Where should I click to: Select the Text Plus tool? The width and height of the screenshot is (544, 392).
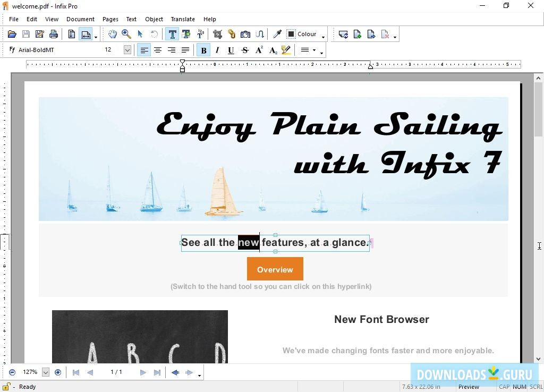[x=186, y=34]
